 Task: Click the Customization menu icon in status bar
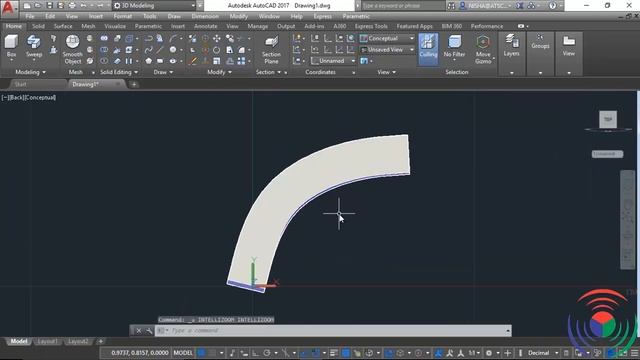[x=635, y=353]
